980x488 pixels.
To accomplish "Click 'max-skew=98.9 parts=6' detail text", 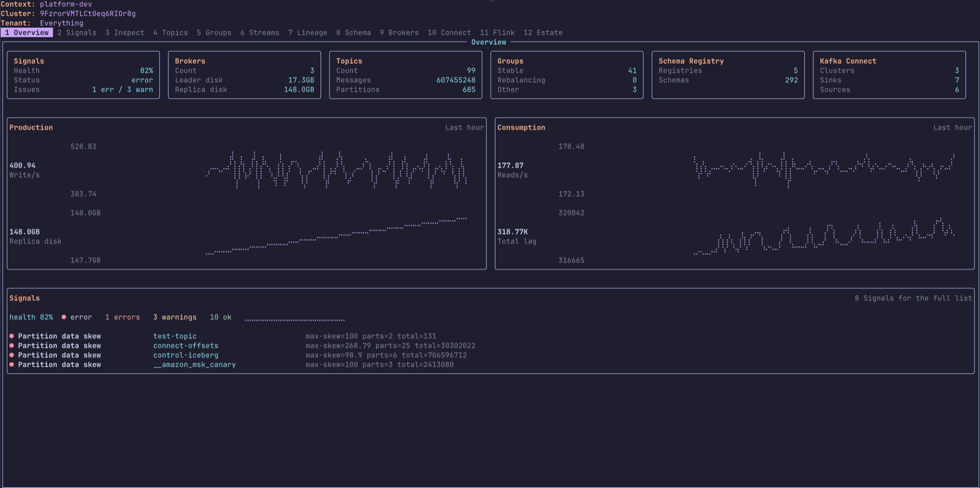I will (x=352, y=355).
